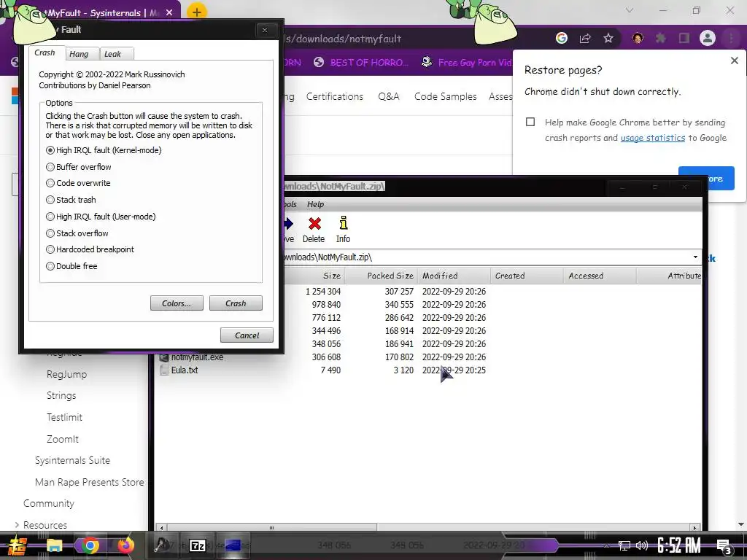Select High IRQL fault (Kernel-mode) option
Image resolution: width=747 pixels, height=560 pixels.
pos(50,150)
